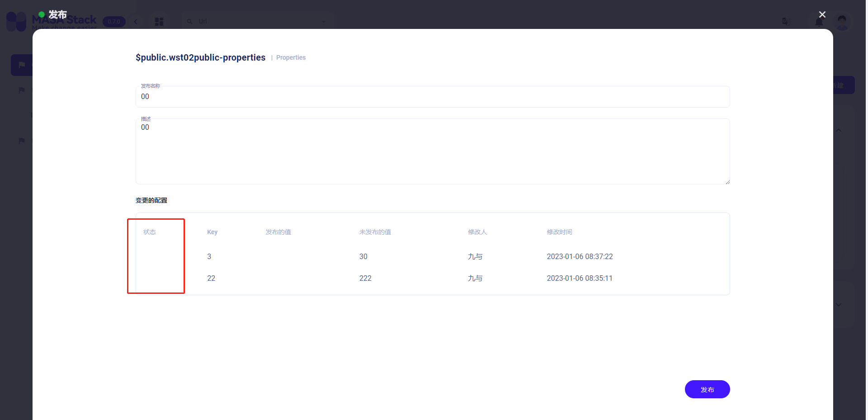This screenshot has height=420, width=868.
Task: Click the magnifier icon in Url search
Action: 190,21
